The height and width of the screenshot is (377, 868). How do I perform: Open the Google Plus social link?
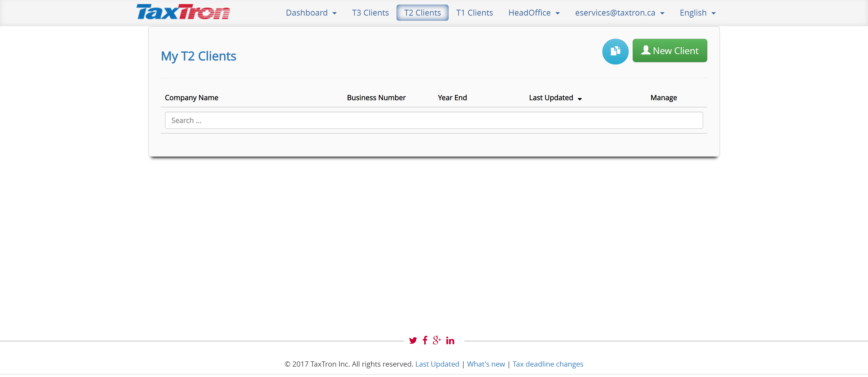point(437,340)
